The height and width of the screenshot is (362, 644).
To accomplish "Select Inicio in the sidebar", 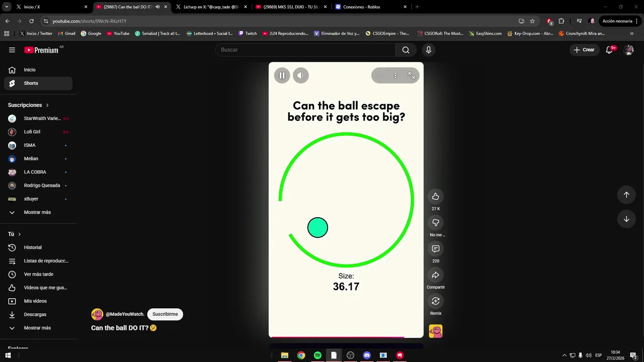I will pos(38,70).
